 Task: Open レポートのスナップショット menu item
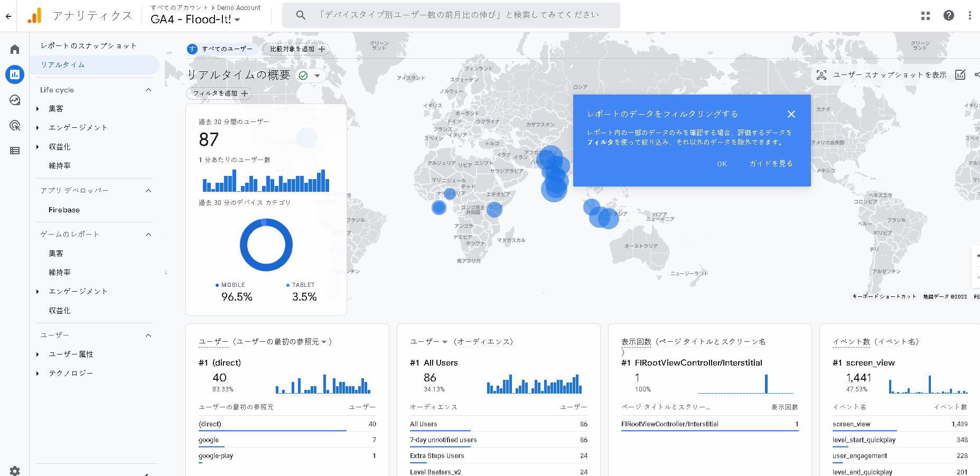pyautogui.click(x=89, y=46)
